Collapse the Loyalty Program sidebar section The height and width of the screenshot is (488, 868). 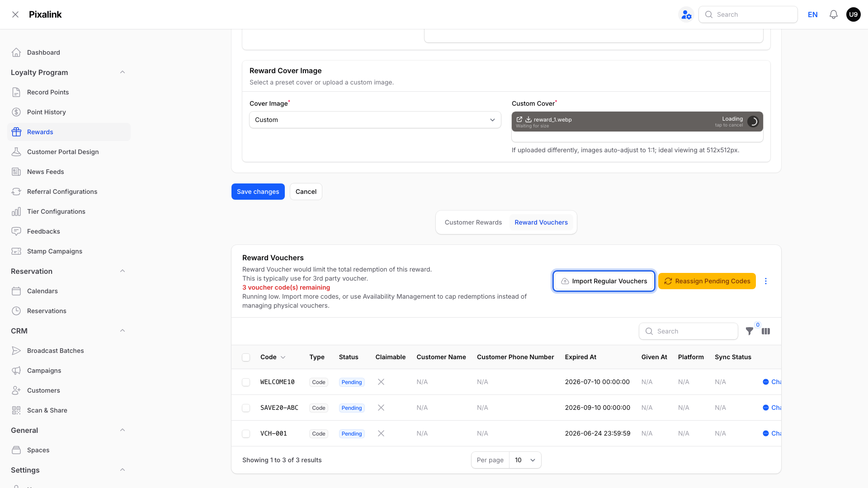123,72
